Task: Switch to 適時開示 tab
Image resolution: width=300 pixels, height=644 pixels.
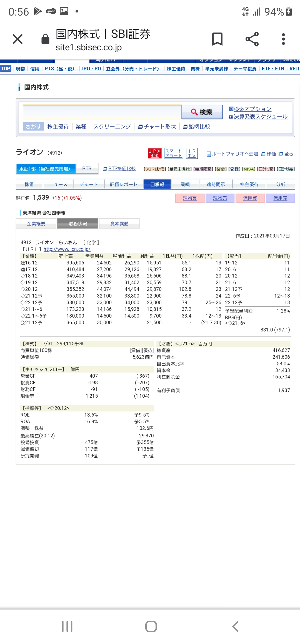Action: coord(216,184)
